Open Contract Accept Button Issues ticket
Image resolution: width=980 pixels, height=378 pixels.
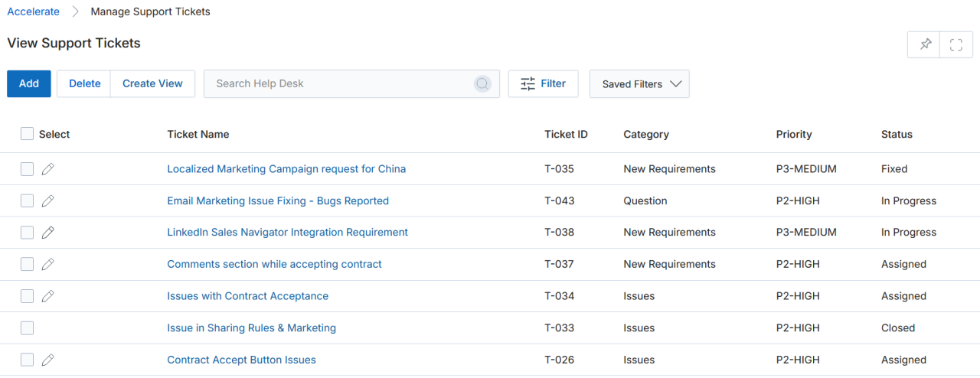pos(241,360)
